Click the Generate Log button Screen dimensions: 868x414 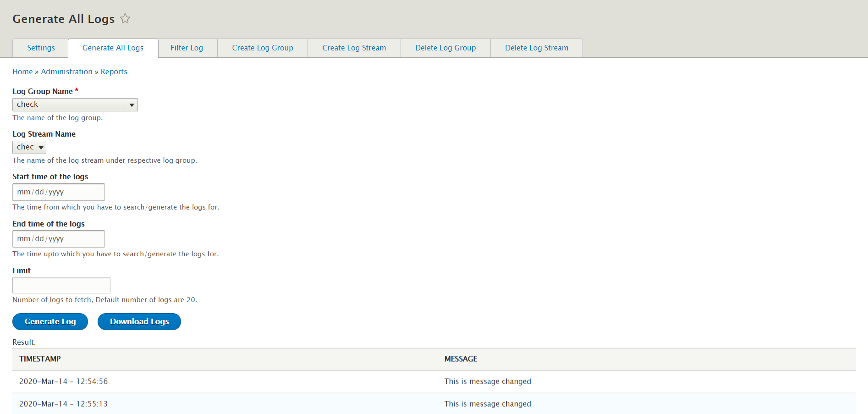pyautogui.click(x=50, y=321)
